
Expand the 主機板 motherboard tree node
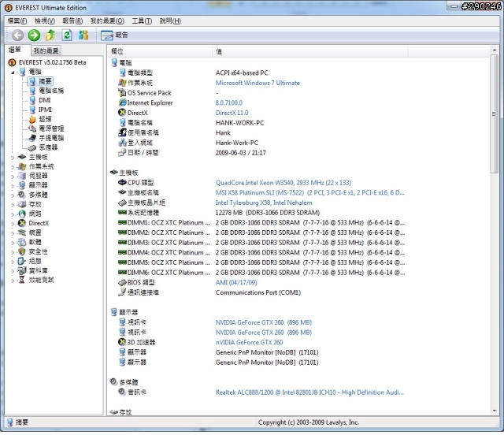pyautogui.click(x=13, y=158)
